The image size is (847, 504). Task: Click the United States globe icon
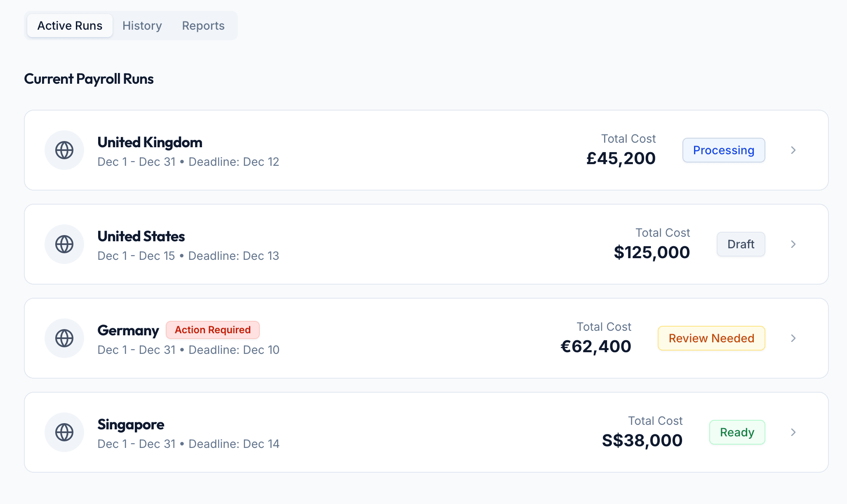tap(64, 244)
